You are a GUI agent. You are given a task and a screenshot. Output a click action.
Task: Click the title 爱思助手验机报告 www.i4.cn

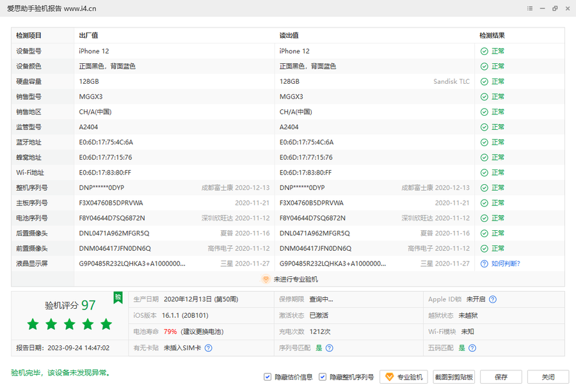click(51, 8)
